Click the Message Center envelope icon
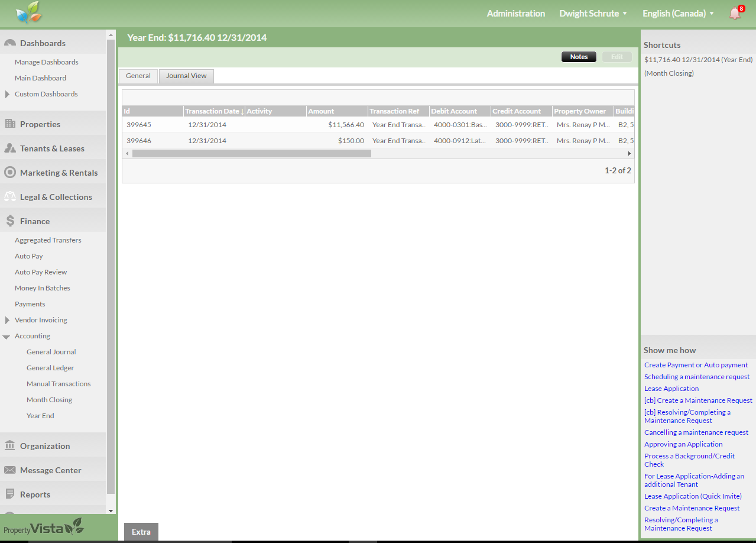756x543 pixels. pos(10,470)
